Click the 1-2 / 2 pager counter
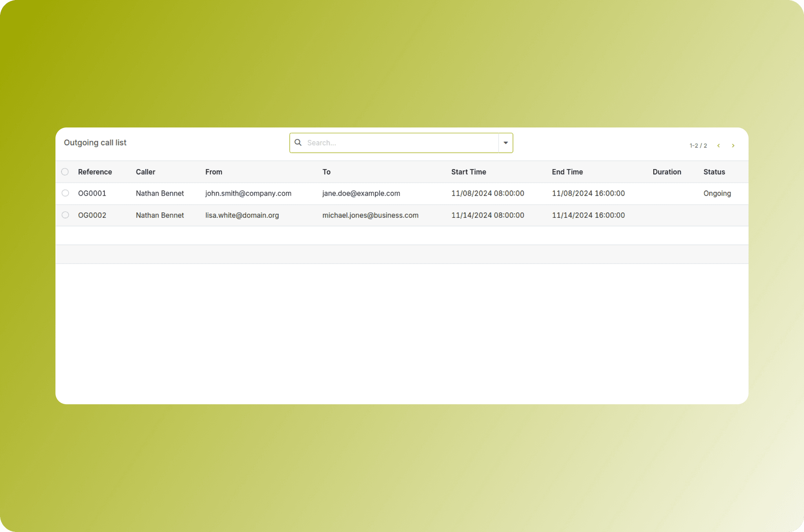 (698, 146)
